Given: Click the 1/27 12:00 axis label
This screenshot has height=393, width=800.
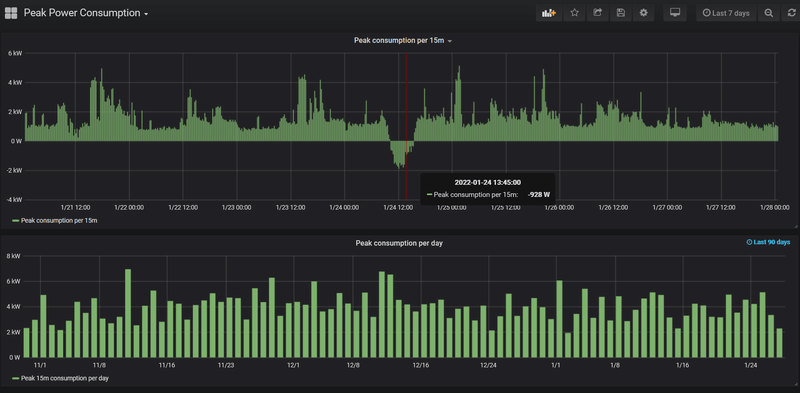Looking at the screenshot, I should [x=721, y=208].
